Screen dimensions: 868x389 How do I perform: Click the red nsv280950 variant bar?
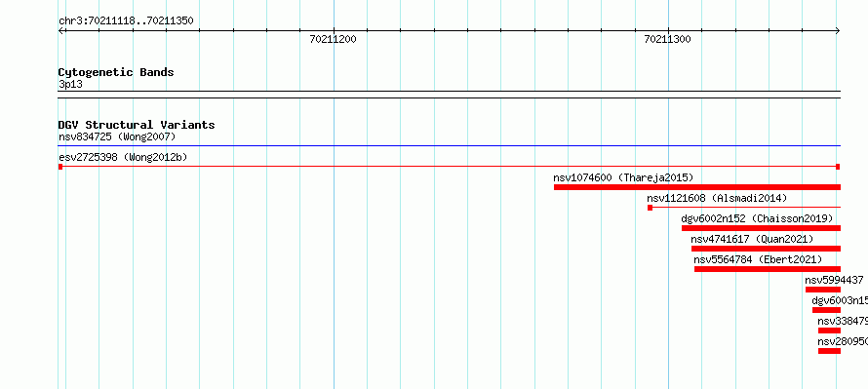[829, 351]
